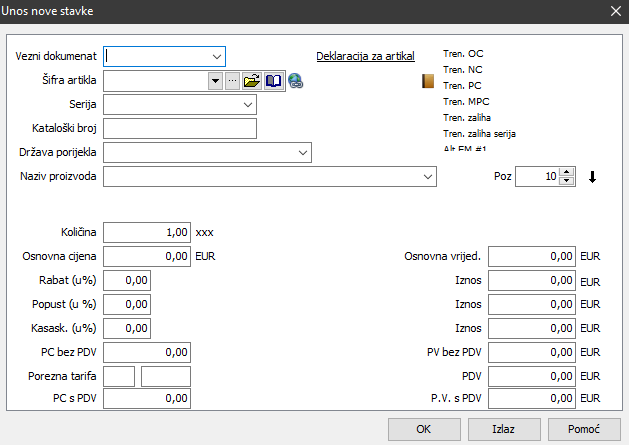Open the Deklaracija za artikal link
The width and height of the screenshot is (629, 445).
[365, 56]
